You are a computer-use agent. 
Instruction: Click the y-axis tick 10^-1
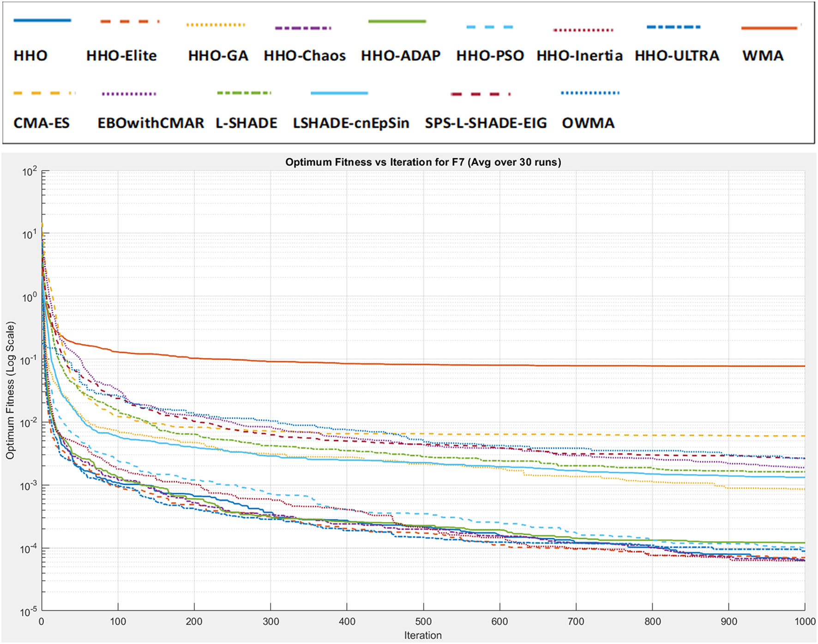tap(28, 360)
